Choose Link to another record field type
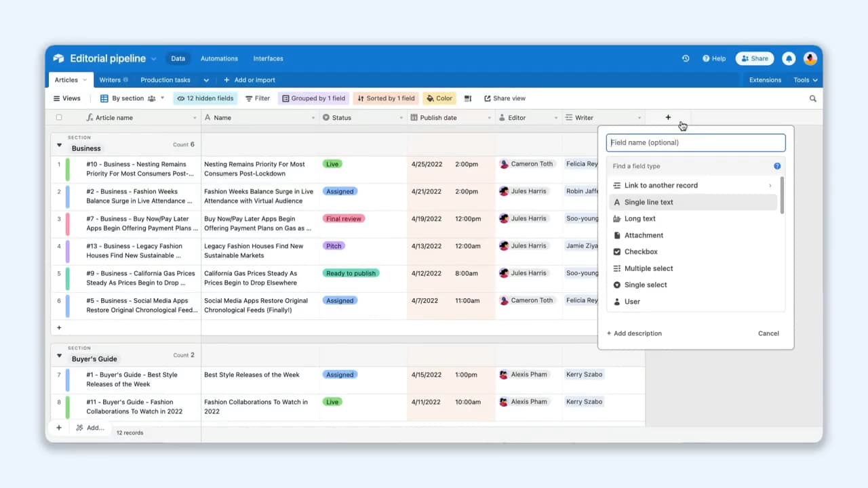This screenshot has width=868, height=488. point(692,185)
